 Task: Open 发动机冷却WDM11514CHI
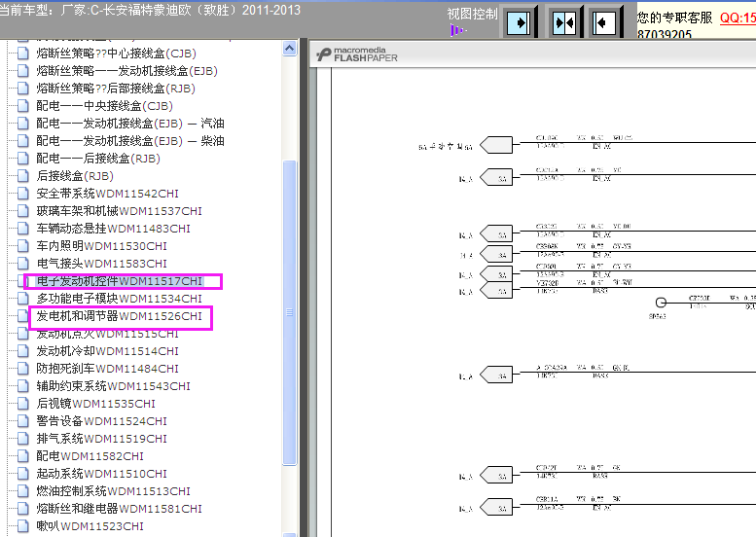click(x=108, y=351)
